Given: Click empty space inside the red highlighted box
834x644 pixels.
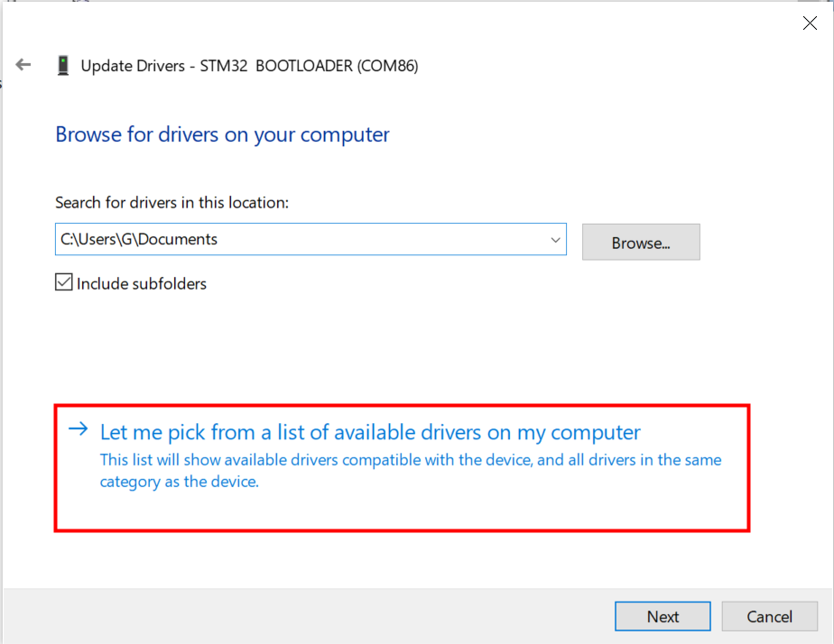Looking at the screenshot, I should 478,508.
